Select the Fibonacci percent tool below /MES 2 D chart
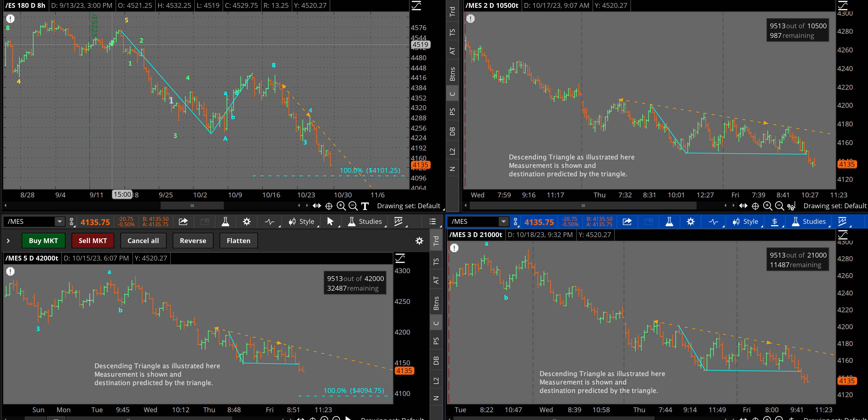Image resolution: width=868 pixels, height=420 pixels. pos(792,205)
